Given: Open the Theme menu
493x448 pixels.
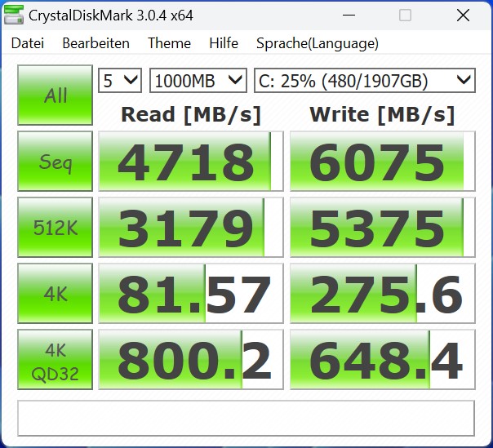Looking at the screenshot, I should pos(169,43).
